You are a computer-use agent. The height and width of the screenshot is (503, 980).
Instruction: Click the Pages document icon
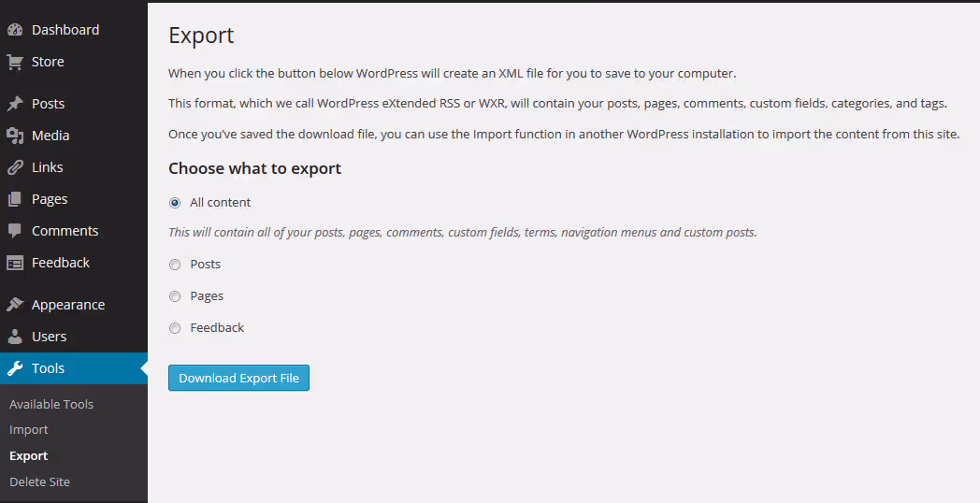point(15,199)
